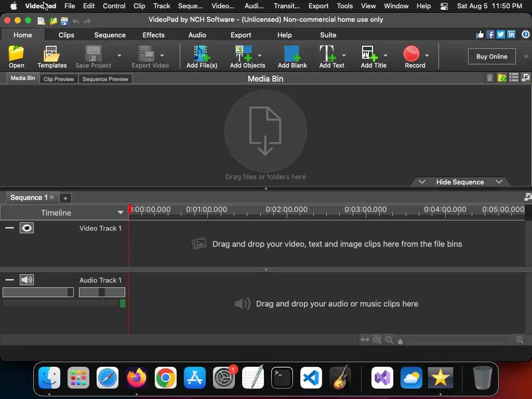The height and width of the screenshot is (399, 532).
Task: Fit timeline to window arrows icon
Action: click(365, 340)
